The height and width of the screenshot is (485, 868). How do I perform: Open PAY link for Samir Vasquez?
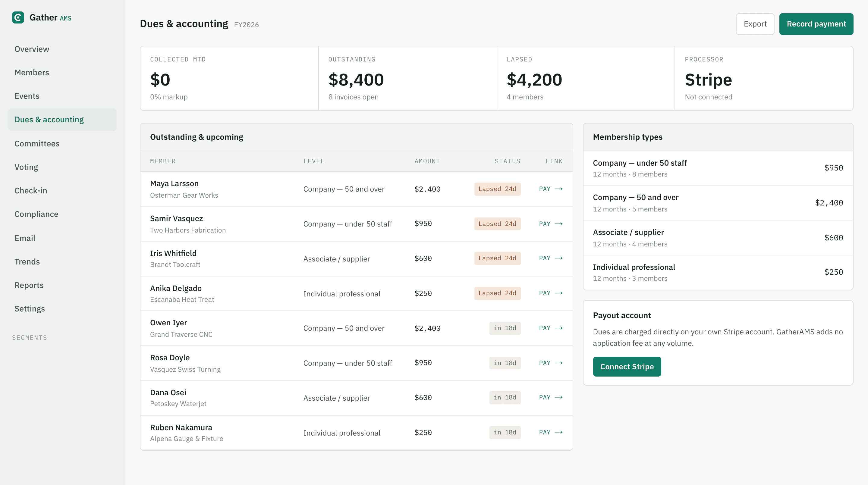pos(551,224)
